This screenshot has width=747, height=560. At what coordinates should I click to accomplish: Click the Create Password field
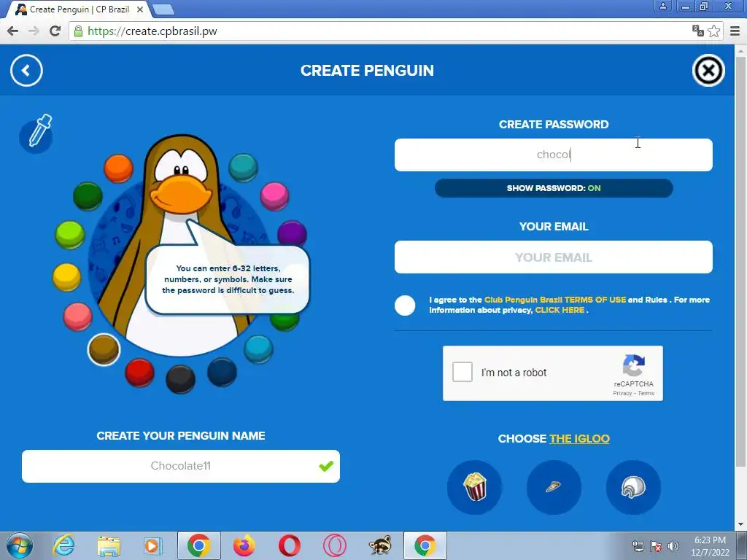553,155
